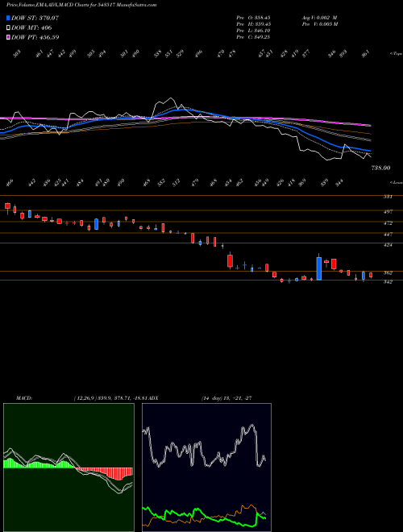Click the thick green DI line in ADX panel

point(204,516)
